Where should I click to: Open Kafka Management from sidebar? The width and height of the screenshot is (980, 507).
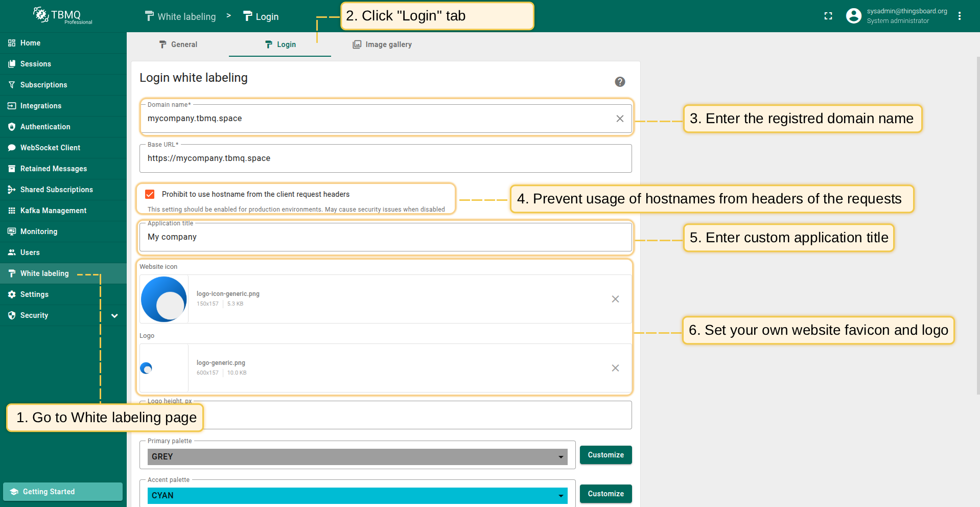pyautogui.click(x=53, y=211)
